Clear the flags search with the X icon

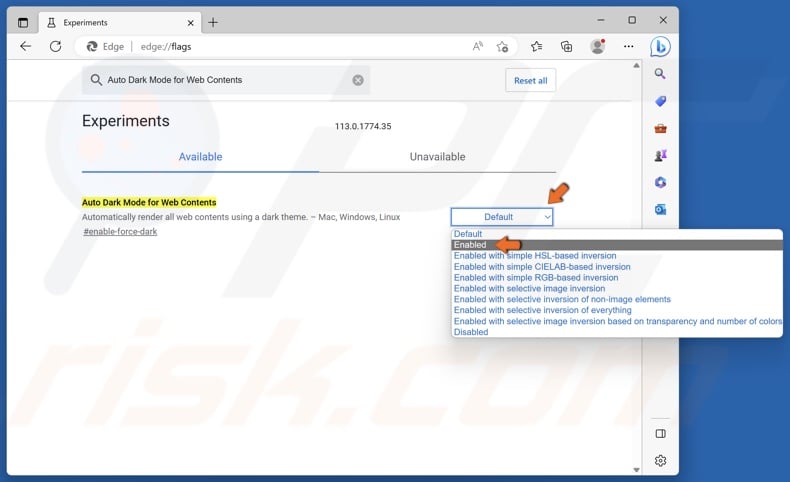point(358,80)
